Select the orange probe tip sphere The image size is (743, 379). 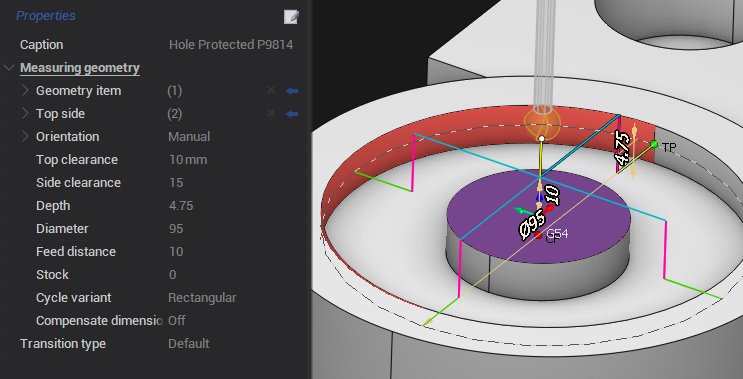point(542,123)
